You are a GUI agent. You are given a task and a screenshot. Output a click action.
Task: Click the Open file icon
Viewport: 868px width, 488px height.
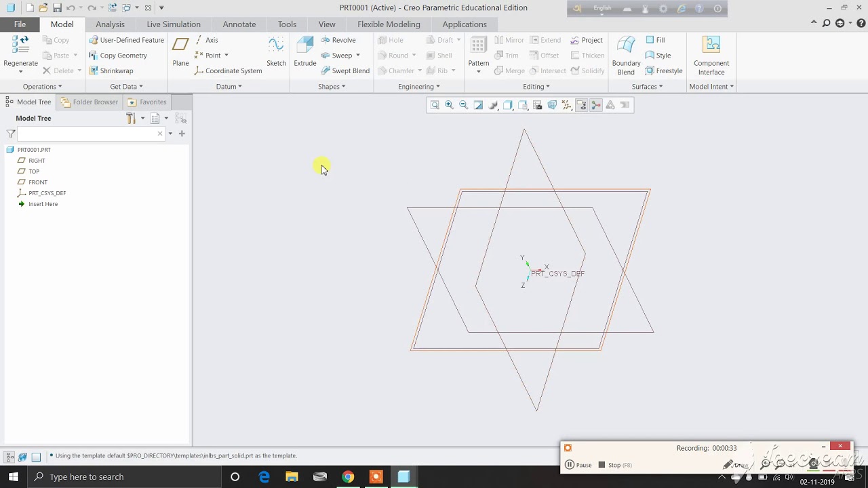click(43, 8)
